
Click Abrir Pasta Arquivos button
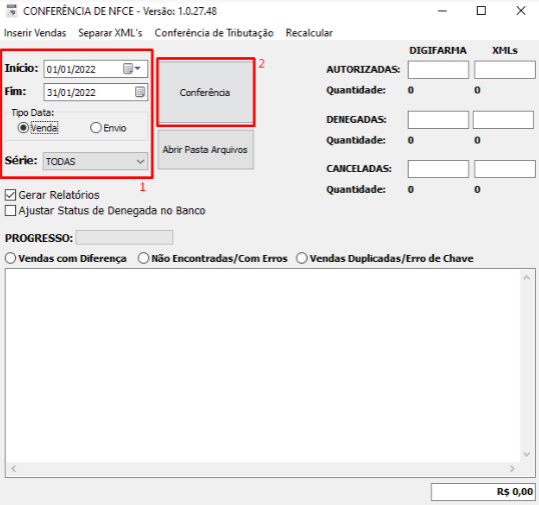206,150
